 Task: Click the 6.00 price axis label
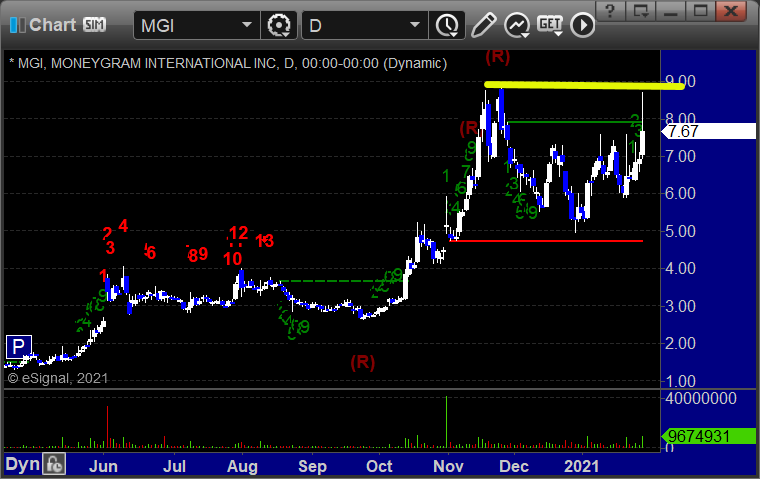681,193
